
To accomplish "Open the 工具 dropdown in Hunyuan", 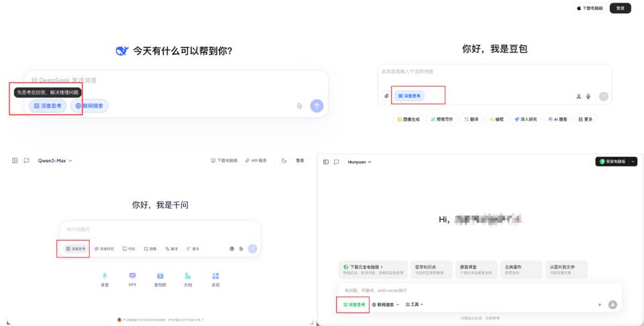I will coord(414,305).
